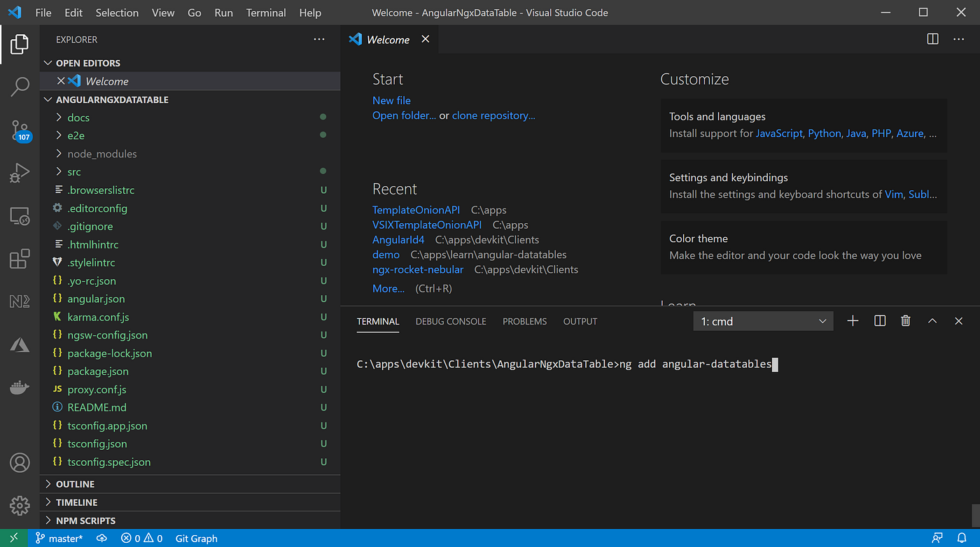The image size is (980, 547).
Task: Open the Terminal menu
Action: click(266, 12)
